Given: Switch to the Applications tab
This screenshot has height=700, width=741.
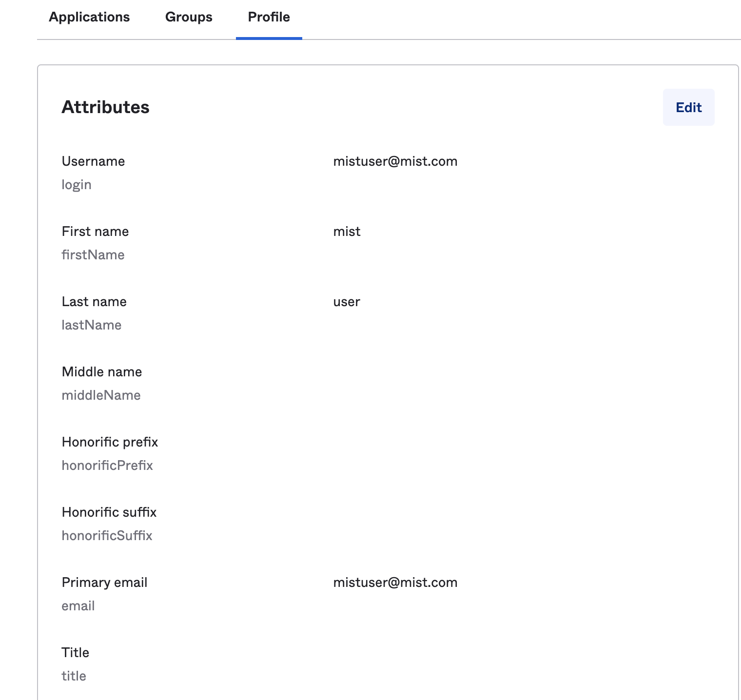Looking at the screenshot, I should [89, 17].
